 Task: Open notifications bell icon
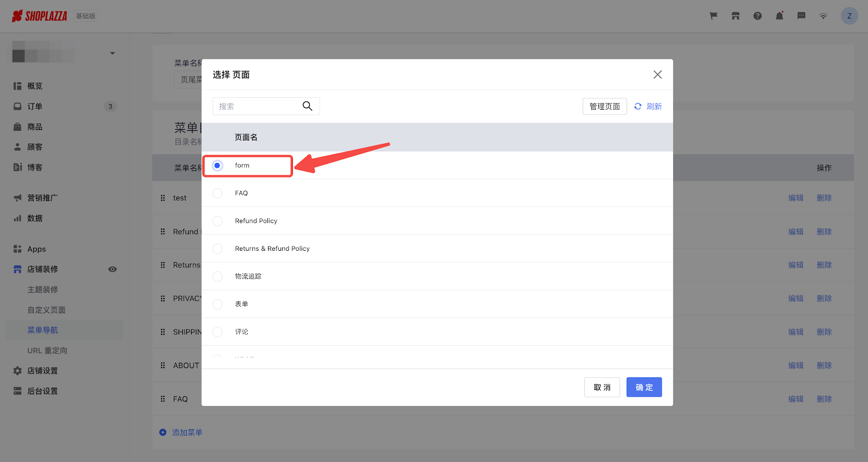[x=779, y=16]
